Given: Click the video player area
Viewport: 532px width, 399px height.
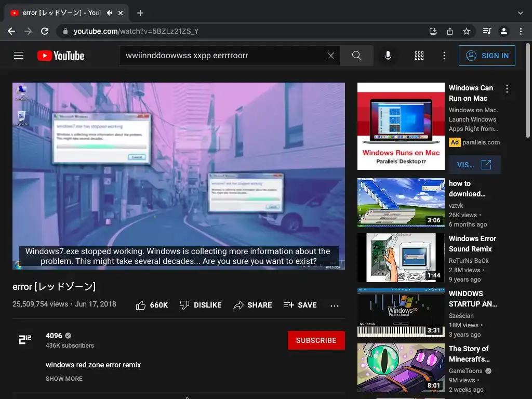Looking at the screenshot, I should 179,176.
